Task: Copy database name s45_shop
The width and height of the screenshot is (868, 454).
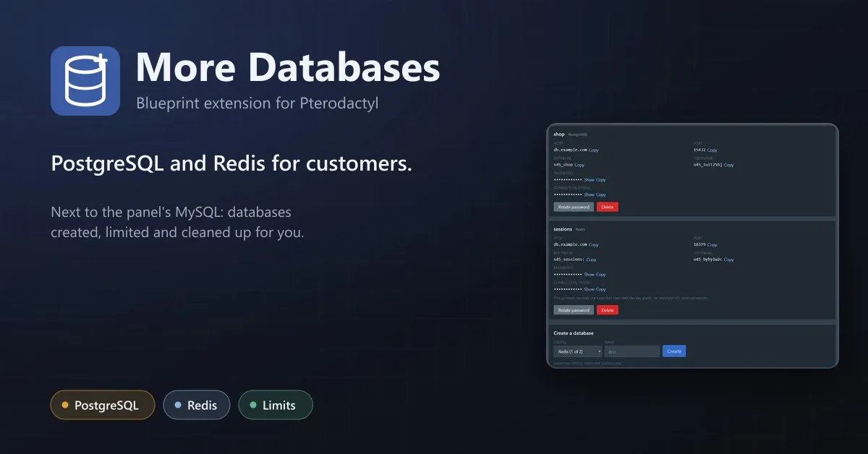Action: [x=579, y=165]
